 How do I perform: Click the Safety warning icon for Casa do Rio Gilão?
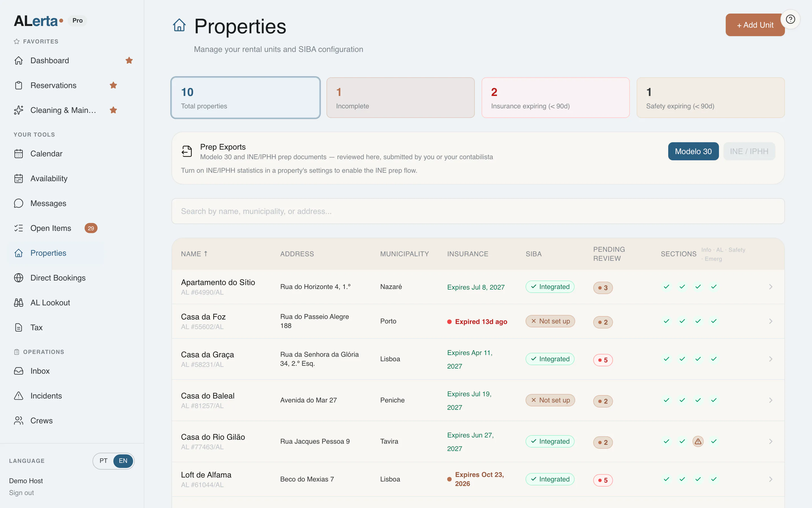[x=698, y=441]
